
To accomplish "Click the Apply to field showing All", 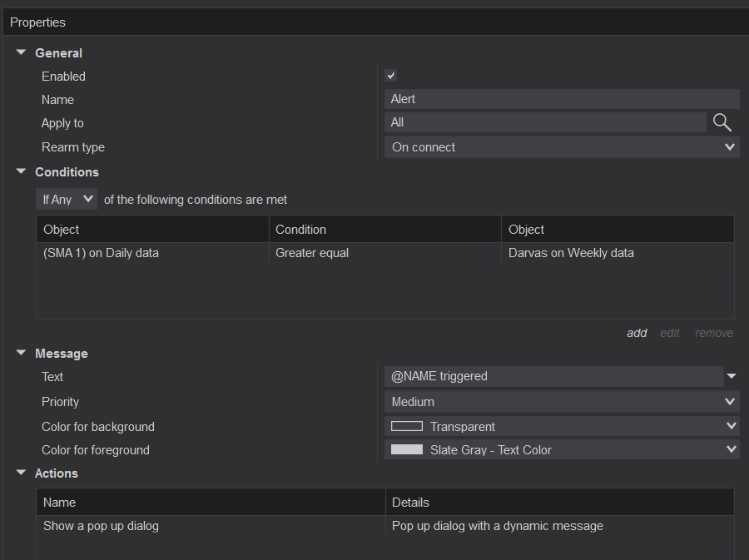I will [545, 122].
